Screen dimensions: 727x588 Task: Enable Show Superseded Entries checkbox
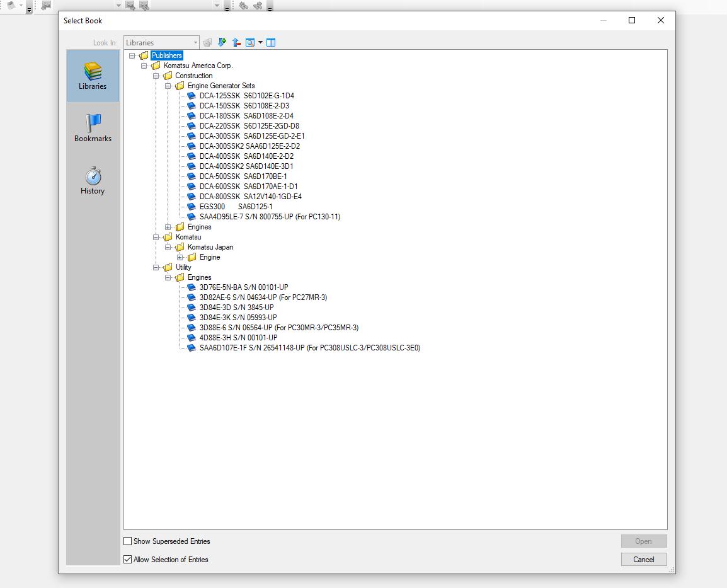127,541
